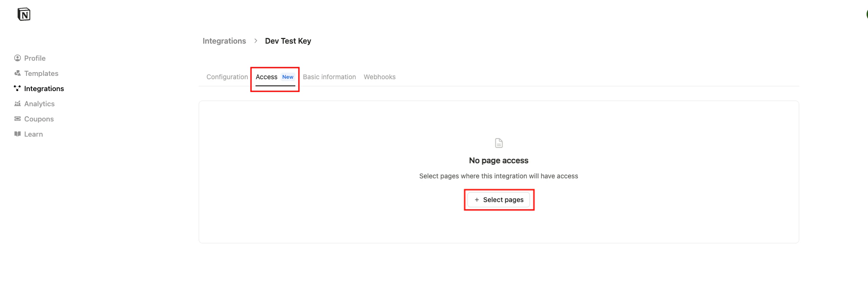Select the Profile icon in the sidebar
This screenshot has width=868, height=296.
pos(17,58)
